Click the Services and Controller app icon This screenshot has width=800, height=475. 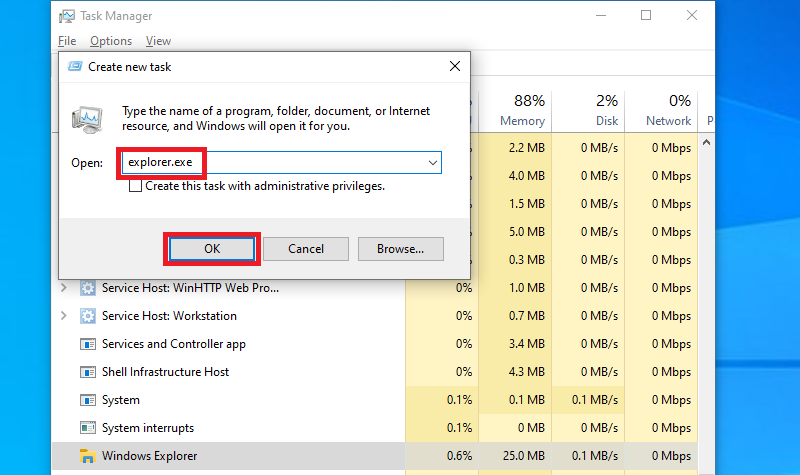pyautogui.click(x=88, y=344)
